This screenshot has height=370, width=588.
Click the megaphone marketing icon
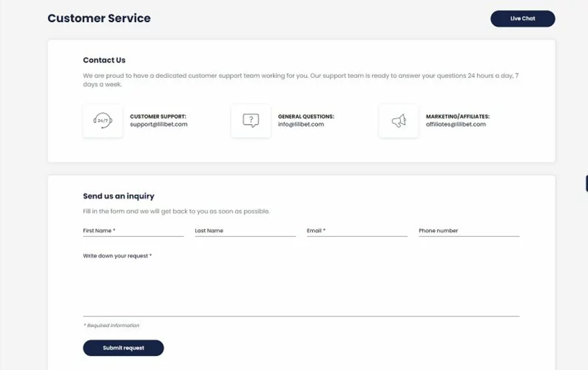click(398, 121)
